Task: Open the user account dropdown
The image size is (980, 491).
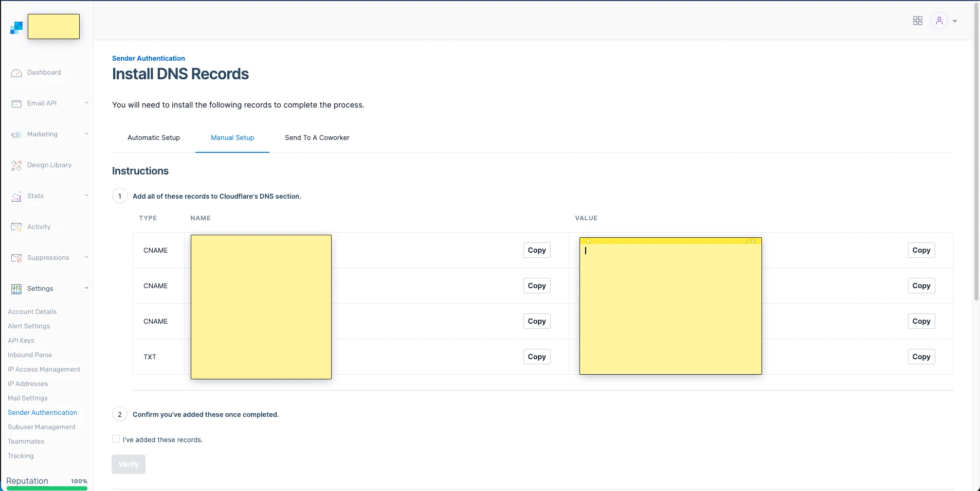Action: point(945,21)
